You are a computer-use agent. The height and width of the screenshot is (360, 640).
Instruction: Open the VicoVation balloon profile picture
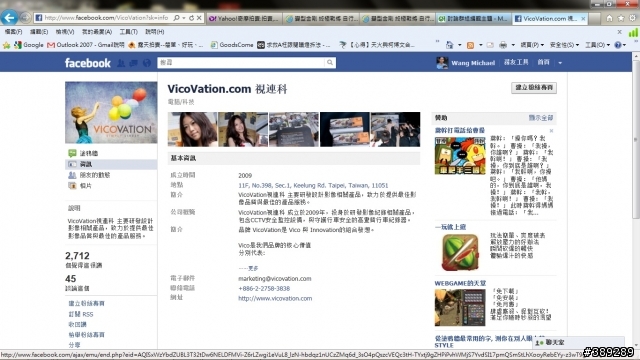pyautogui.click(x=111, y=112)
